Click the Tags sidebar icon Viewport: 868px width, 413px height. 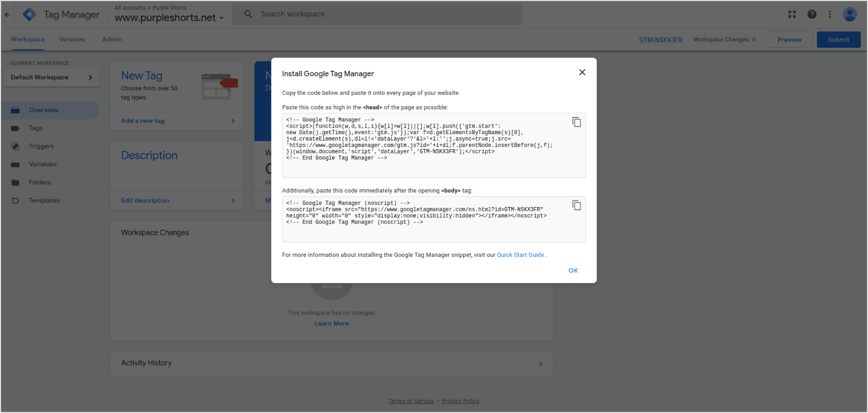(16, 128)
